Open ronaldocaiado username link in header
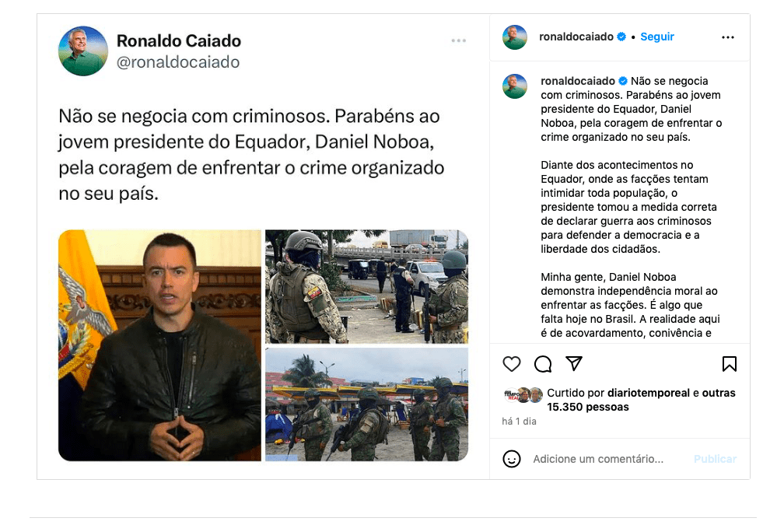The width and height of the screenshot is (770, 532). (576, 37)
